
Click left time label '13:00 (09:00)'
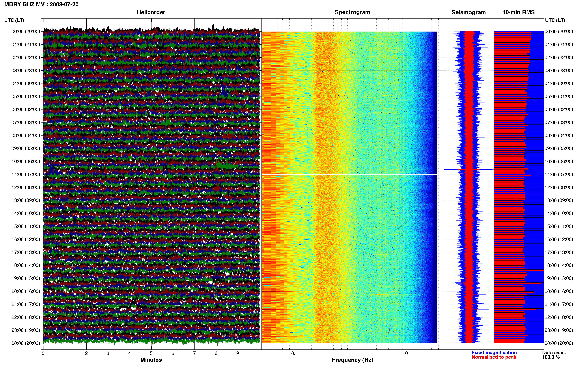(26, 200)
